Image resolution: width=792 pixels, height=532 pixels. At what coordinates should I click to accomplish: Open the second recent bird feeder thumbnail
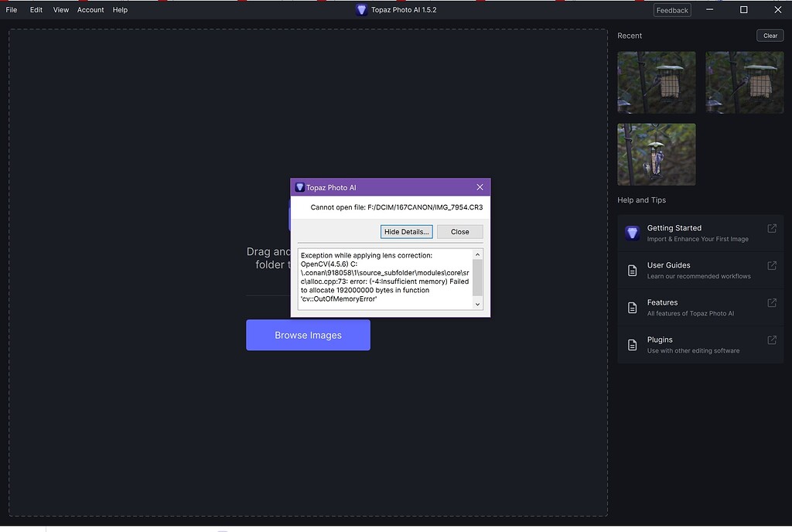click(x=745, y=82)
